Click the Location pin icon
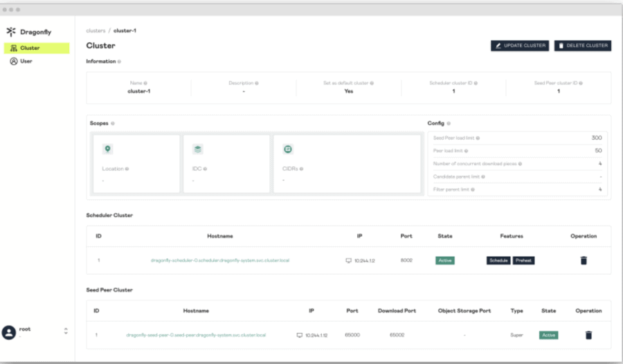 pos(107,149)
